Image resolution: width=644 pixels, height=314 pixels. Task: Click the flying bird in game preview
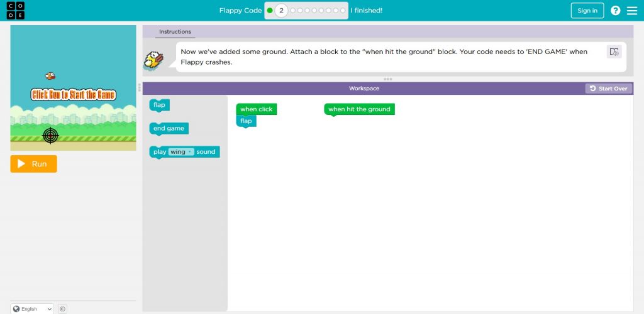point(50,76)
